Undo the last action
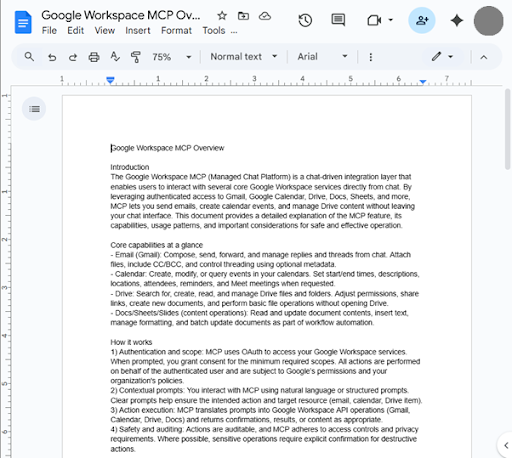 (x=52, y=57)
